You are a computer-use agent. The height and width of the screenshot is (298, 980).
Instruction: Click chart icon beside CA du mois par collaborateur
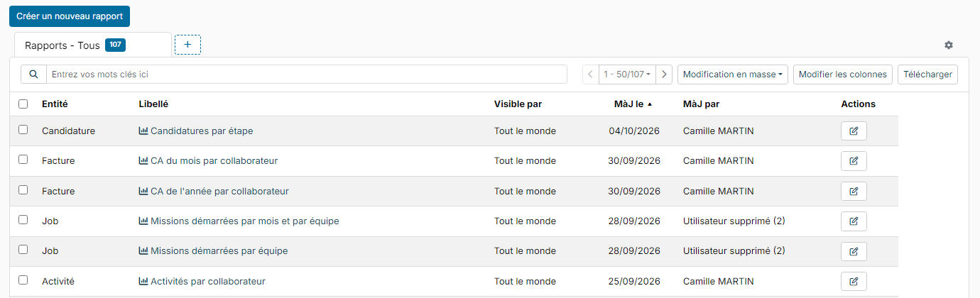point(143,160)
